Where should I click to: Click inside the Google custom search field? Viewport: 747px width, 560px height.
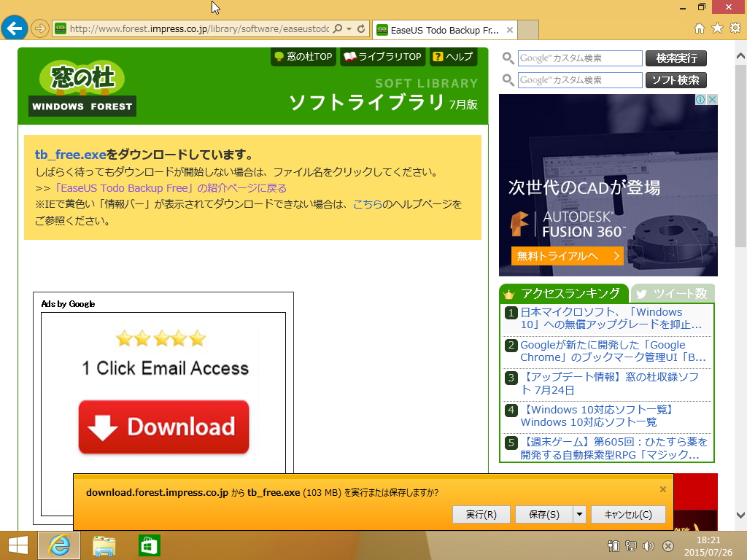(x=580, y=58)
